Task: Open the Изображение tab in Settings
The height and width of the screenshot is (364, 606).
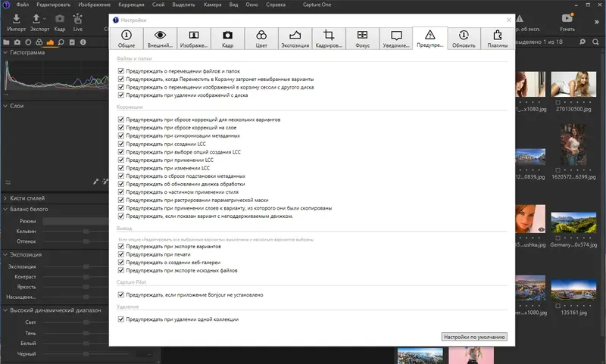Action: [194, 39]
